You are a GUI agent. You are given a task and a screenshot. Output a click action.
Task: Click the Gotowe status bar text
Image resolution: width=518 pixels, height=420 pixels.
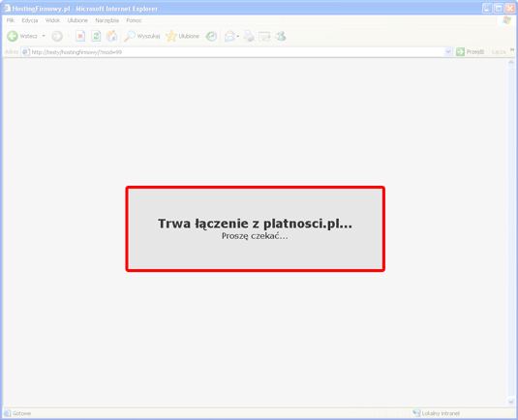(x=21, y=413)
